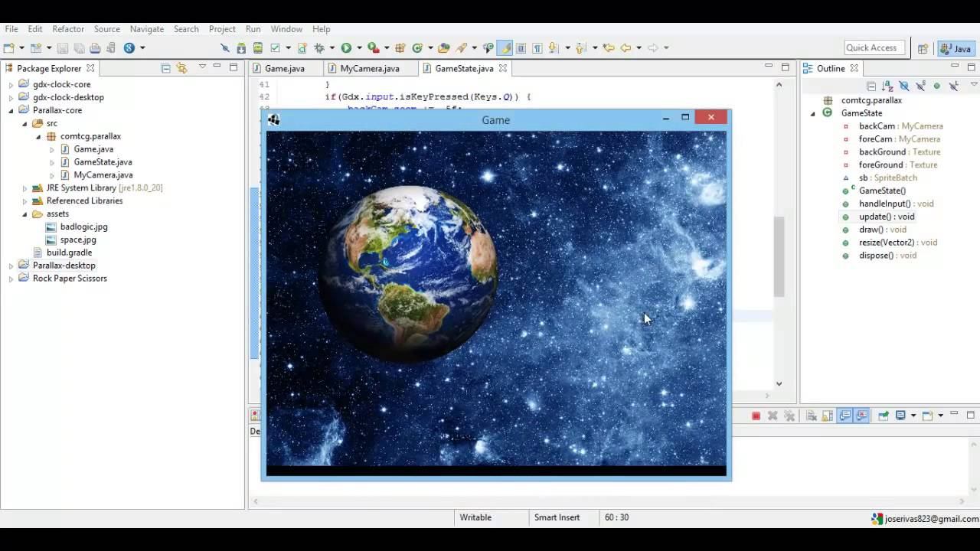Click the Print toolbar icon
Screen dimensions: 980x551
(95, 47)
